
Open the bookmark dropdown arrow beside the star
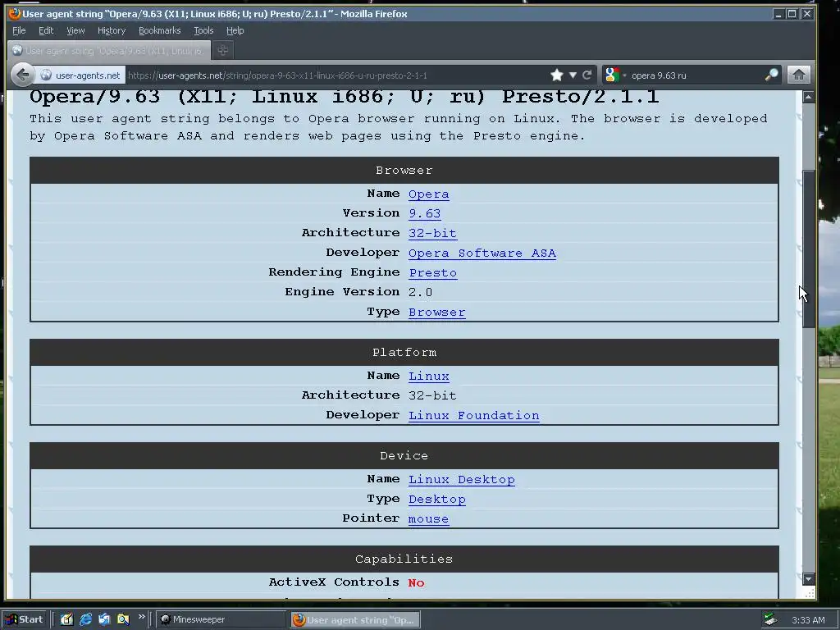point(573,75)
